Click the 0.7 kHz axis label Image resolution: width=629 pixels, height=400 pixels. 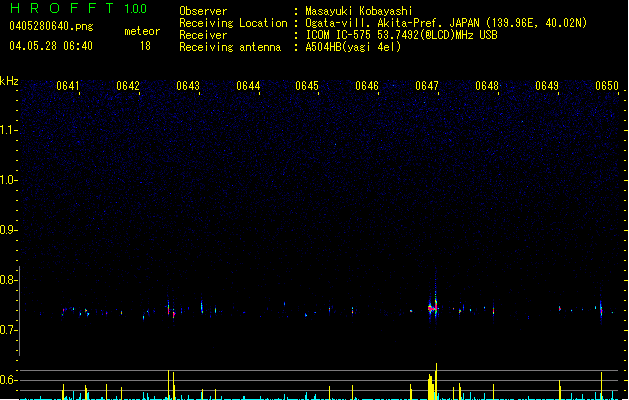(x=8, y=330)
